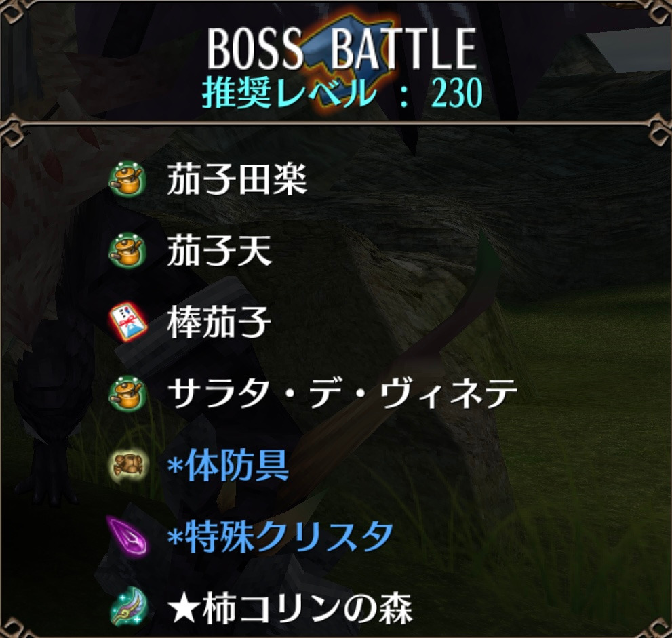Image resolution: width=672 pixels, height=638 pixels.
Task: Click the bow weapon icon beside 柿コリンの森
Action: (x=127, y=608)
